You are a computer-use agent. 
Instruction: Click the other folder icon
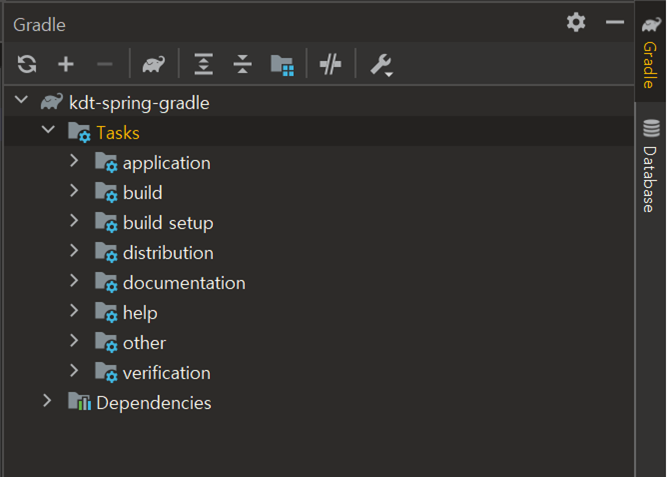106,343
